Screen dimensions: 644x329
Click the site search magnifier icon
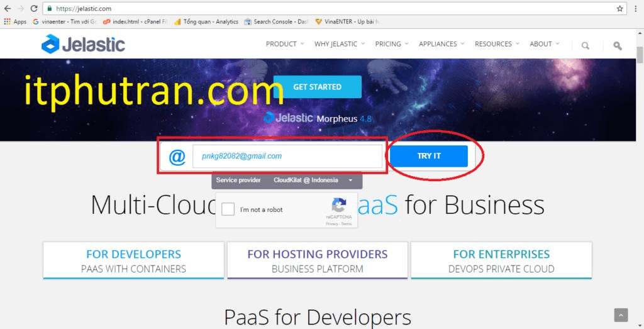586,45
